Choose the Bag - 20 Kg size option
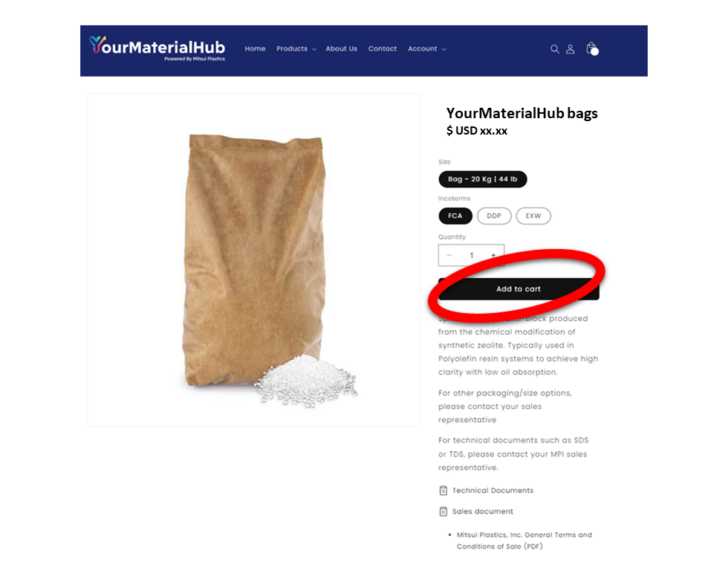 coord(482,179)
